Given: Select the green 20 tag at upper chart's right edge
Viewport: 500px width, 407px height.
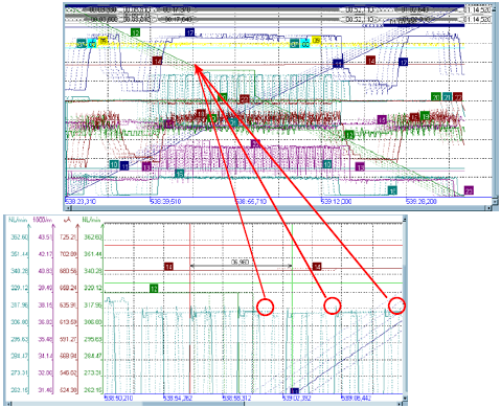Looking at the screenshot, I should tap(436, 97).
